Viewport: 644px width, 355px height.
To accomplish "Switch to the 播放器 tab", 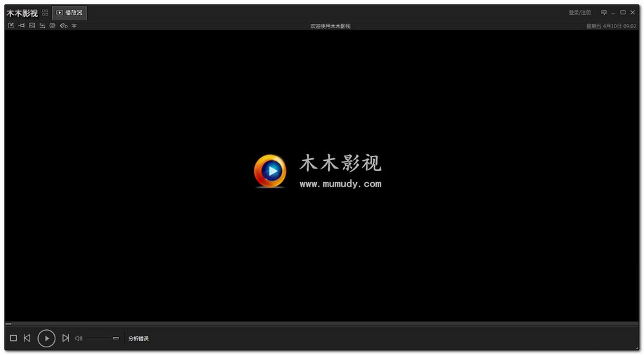I will coord(70,13).
